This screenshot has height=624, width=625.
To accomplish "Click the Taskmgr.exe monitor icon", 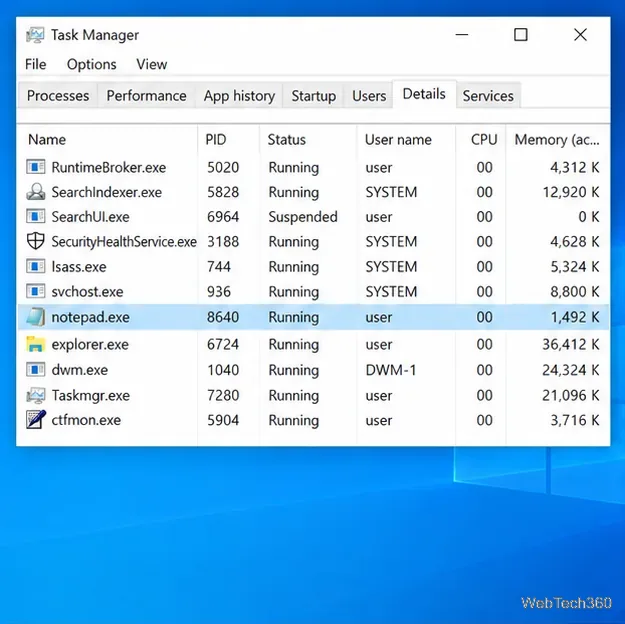I will (x=35, y=395).
